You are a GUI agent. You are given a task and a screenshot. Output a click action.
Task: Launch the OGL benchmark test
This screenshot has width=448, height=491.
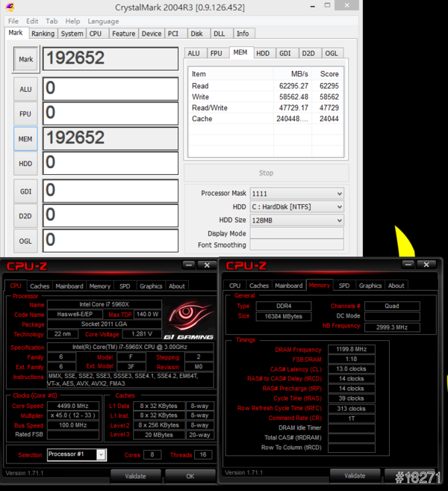point(25,241)
